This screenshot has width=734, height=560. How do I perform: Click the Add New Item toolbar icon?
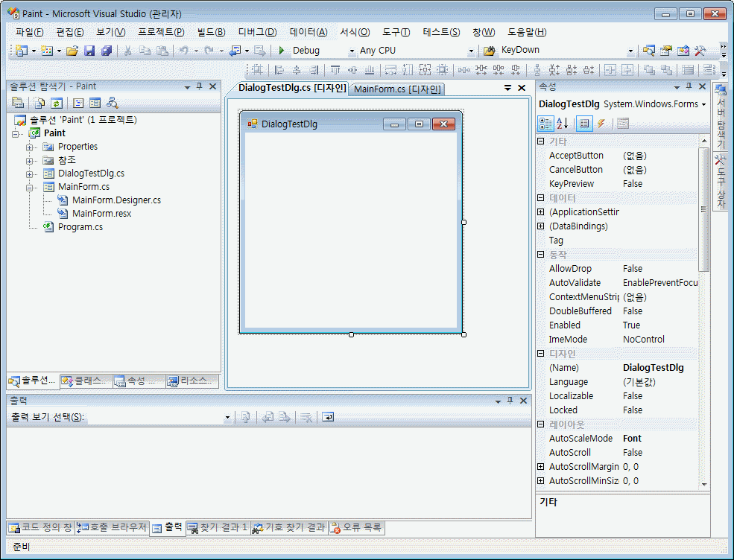coord(47,51)
